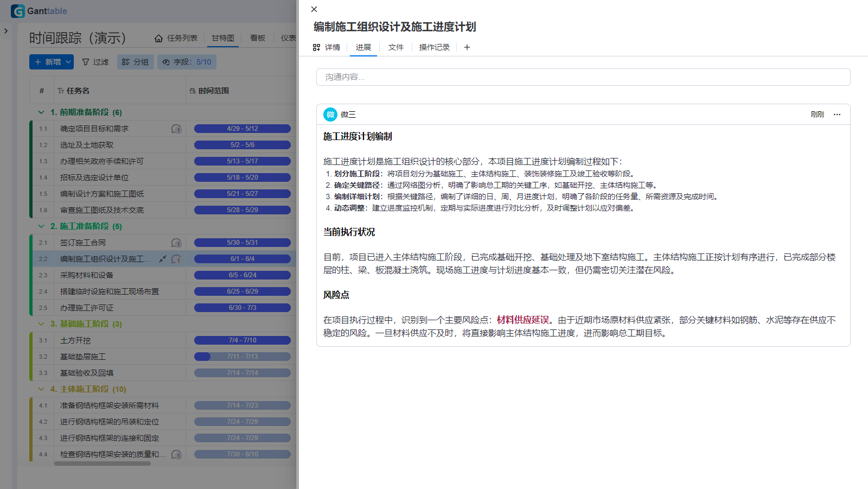868x489 pixels.
Task: Open the 文件 tab
Action: [396, 47]
